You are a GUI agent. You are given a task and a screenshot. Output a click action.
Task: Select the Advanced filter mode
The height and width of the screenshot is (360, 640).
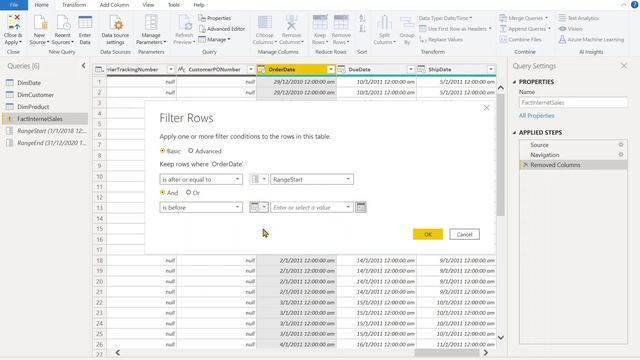[x=191, y=151]
